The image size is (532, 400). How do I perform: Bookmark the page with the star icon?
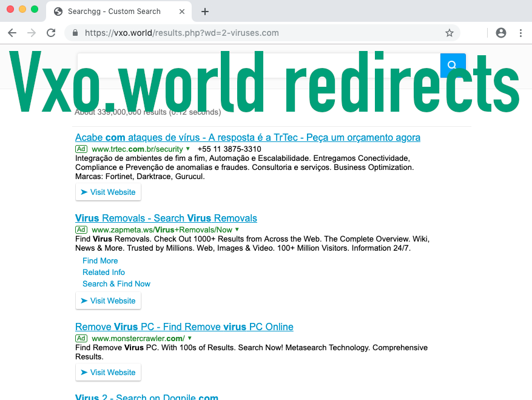tap(450, 33)
